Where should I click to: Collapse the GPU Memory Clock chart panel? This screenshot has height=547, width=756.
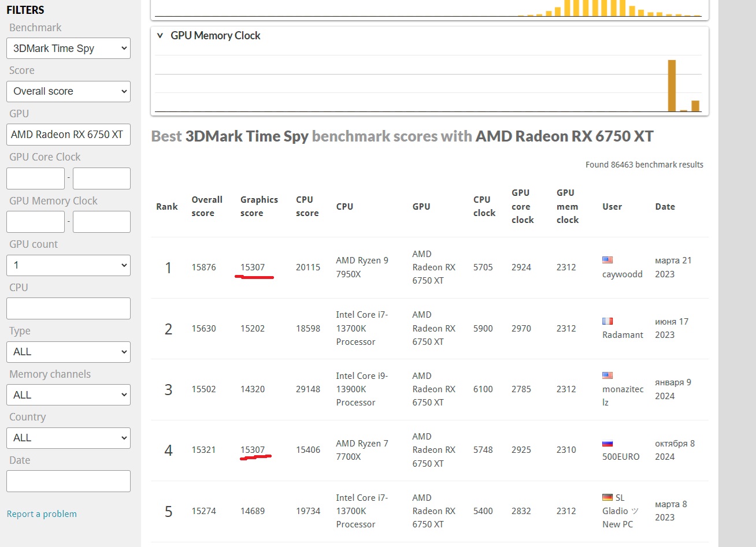click(160, 35)
